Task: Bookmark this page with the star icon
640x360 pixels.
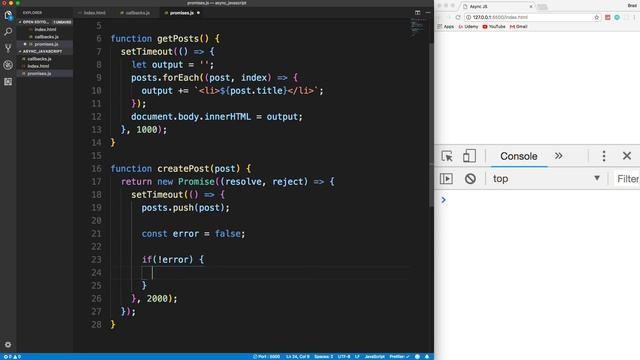Action: point(596,17)
